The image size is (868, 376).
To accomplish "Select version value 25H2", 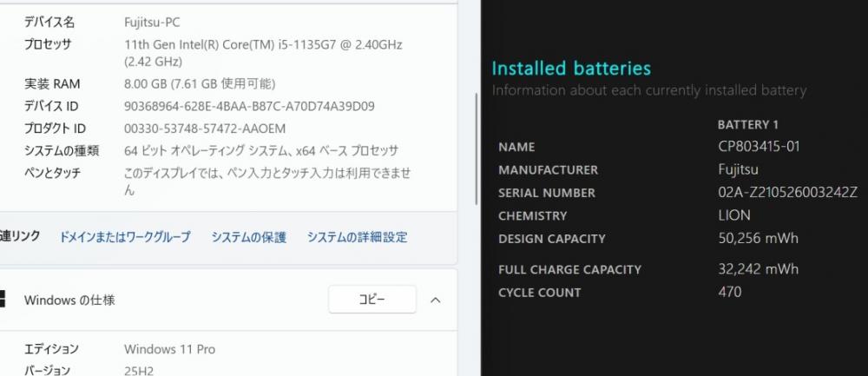I will point(139,371).
